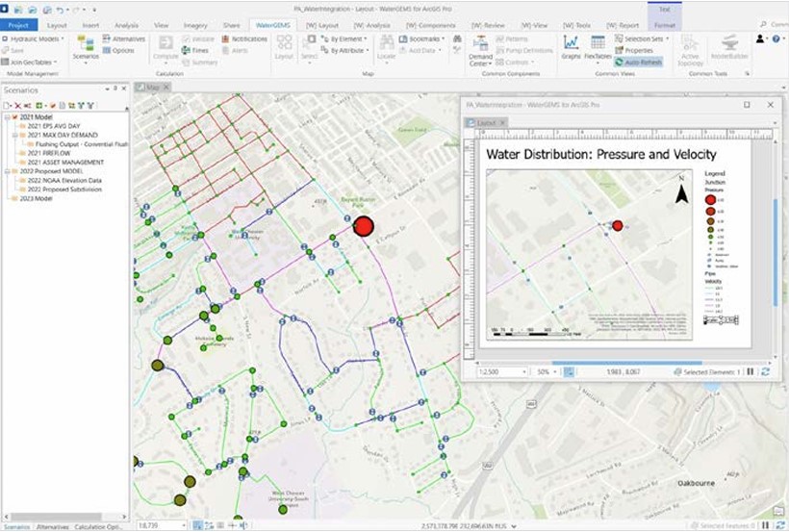Click the new project icon in quick access
This screenshot has width=789, height=532.
click(x=18, y=10)
